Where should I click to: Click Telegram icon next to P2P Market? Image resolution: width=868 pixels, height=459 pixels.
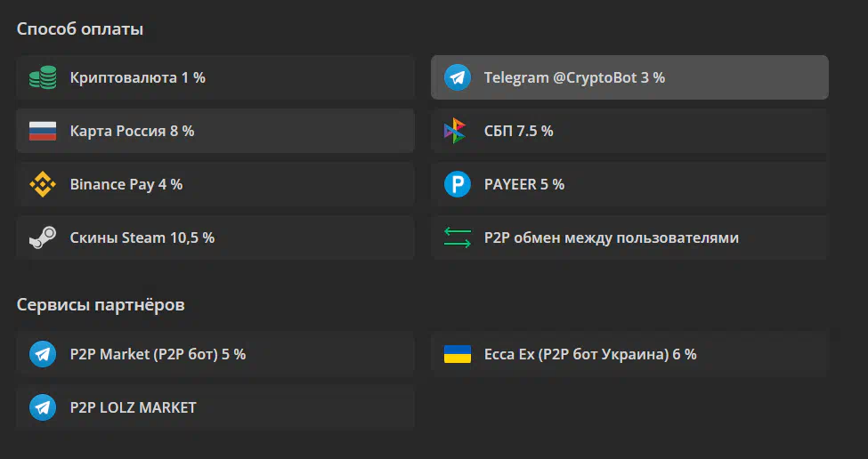tap(43, 354)
